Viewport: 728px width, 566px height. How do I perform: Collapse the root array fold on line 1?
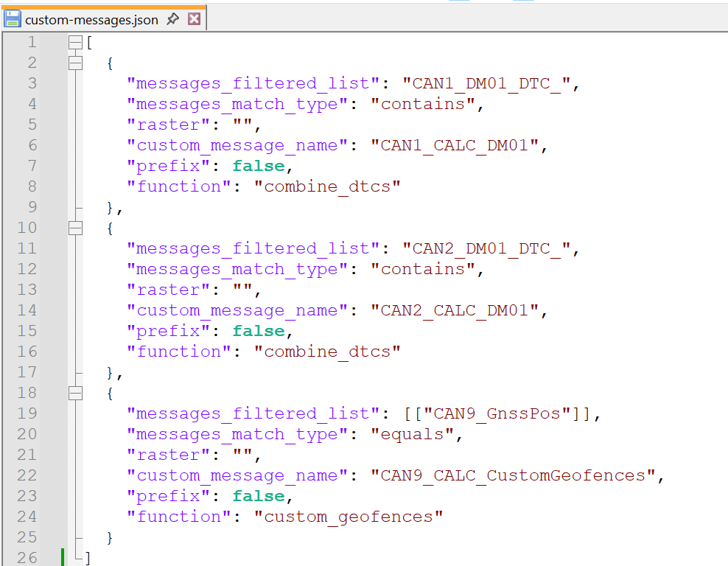75,42
